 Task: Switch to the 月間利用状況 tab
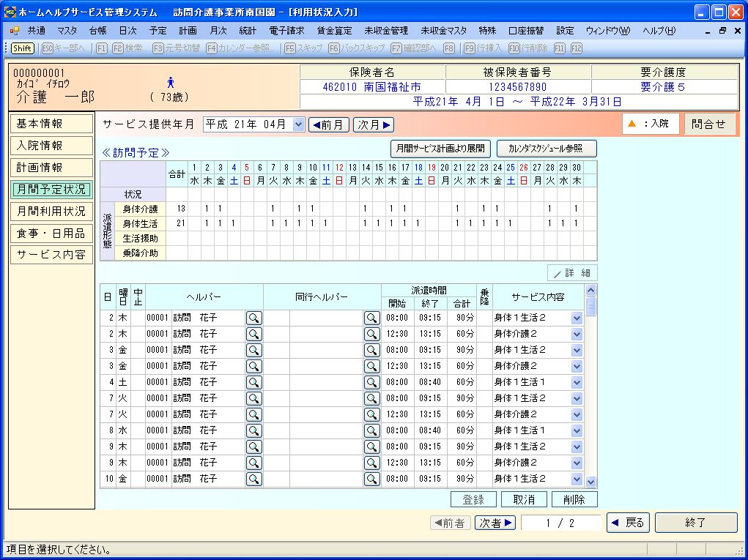pos(51,212)
